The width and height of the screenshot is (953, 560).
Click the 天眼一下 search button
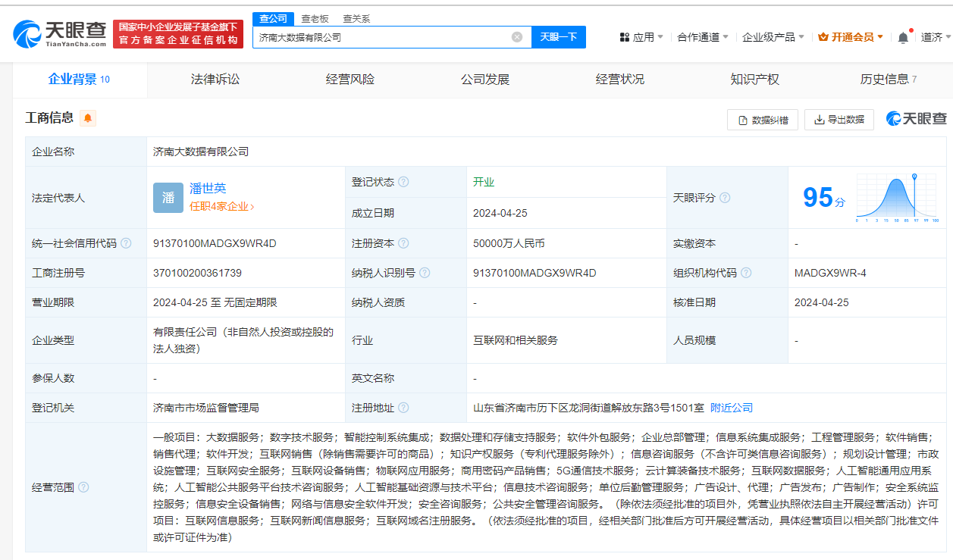[558, 36]
